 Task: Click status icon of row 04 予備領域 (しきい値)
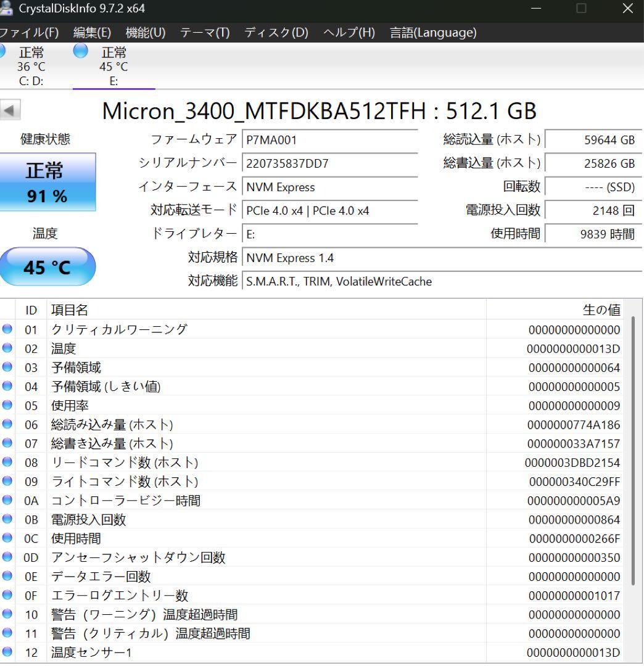[7, 385]
